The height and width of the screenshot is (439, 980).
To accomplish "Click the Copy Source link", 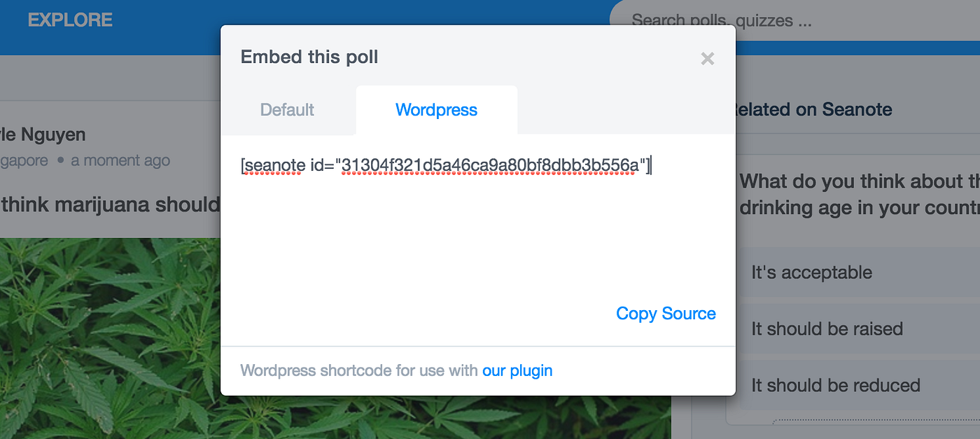I will pyautogui.click(x=666, y=313).
